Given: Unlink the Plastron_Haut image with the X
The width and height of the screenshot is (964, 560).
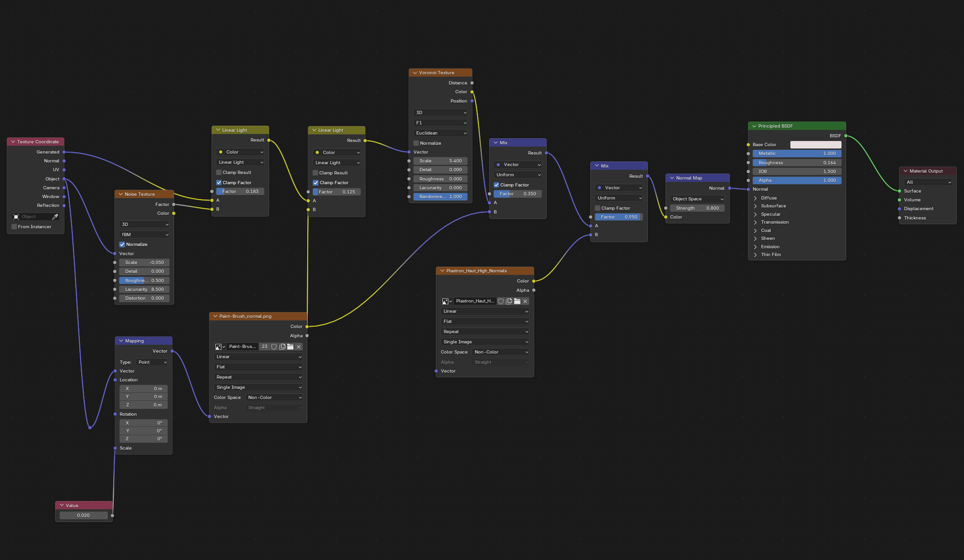Looking at the screenshot, I should [525, 301].
